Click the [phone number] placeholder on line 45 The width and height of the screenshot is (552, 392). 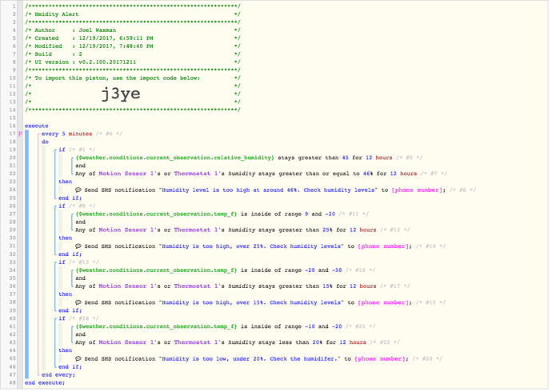(379, 359)
